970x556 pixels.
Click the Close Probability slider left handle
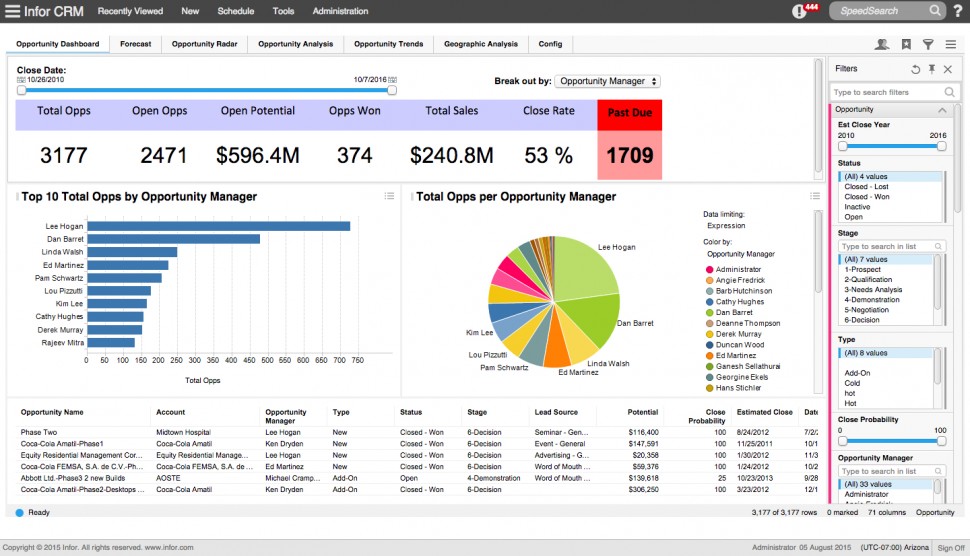coord(843,441)
